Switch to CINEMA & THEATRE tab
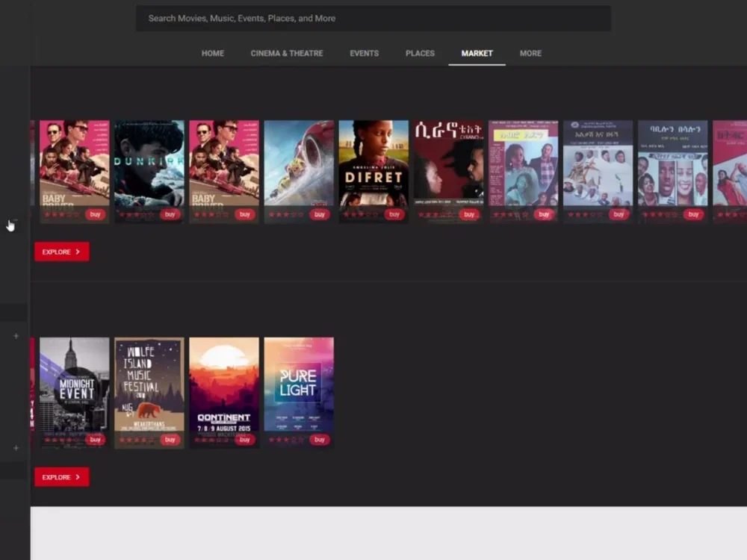 pos(287,53)
